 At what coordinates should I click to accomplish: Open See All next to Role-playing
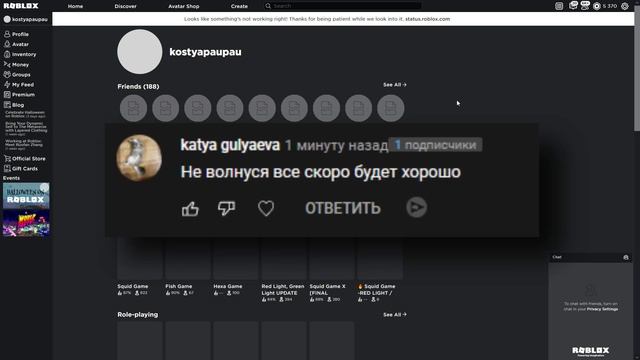click(395, 315)
